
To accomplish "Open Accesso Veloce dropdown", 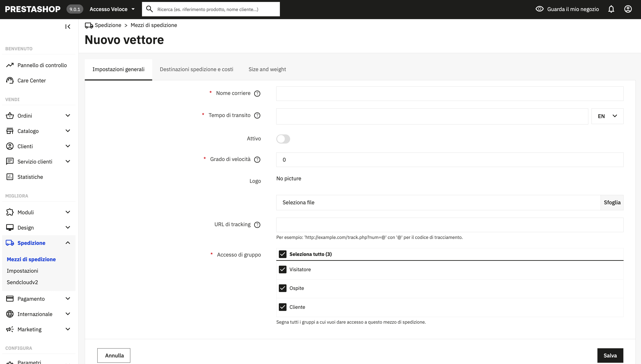I will pos(112,9).
